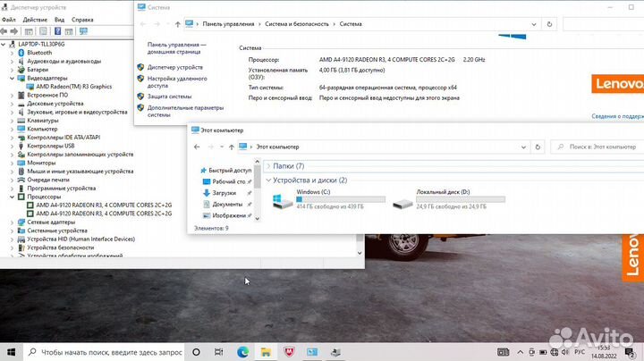Collapse the Устройства и диски (2) group
Image resolution: width=644 pixels, height=361 pixels.
[268, 180]
